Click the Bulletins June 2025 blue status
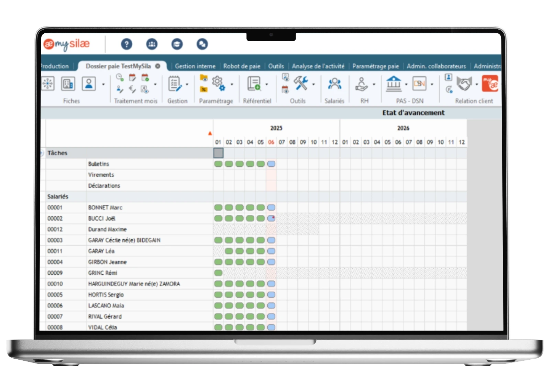 (x=271, y=164)
